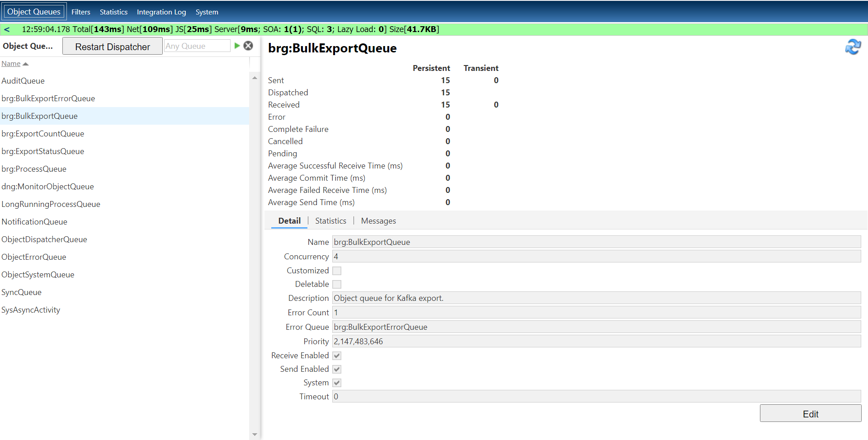Click the Edit button

coord(810,413)
